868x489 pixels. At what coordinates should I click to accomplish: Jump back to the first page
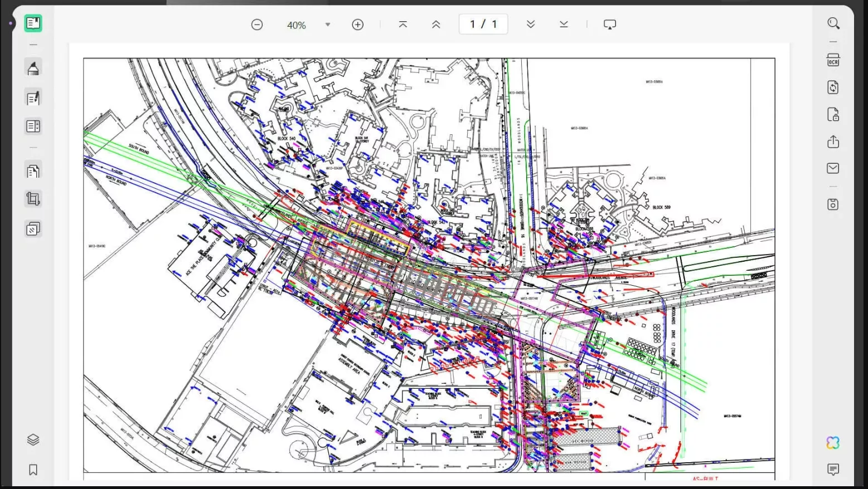403,24
